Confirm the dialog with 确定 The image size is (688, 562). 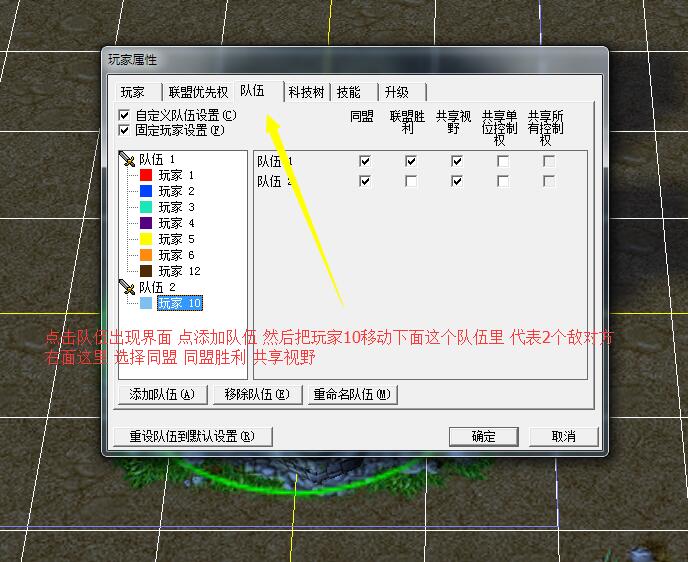(x=483, y=436)
